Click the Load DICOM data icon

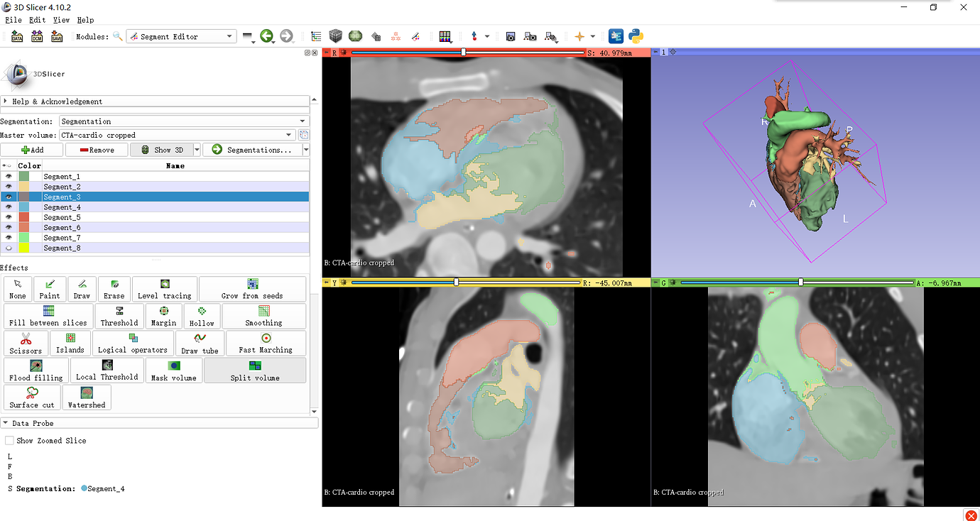(37, 36)
